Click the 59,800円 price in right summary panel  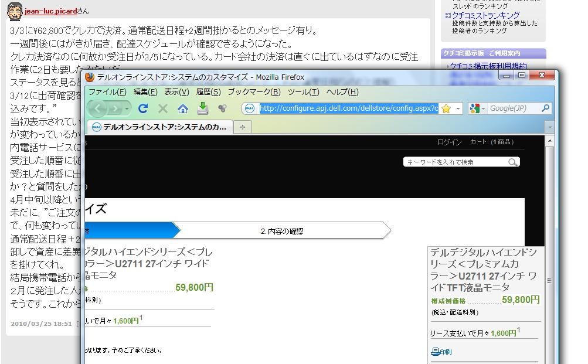point(521,300)
